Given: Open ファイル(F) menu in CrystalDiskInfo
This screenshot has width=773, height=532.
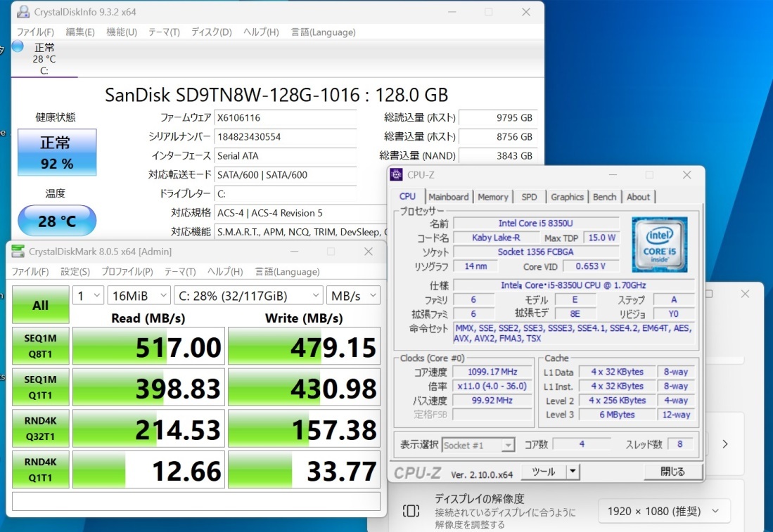Looking at the screenshot, I should coord(35,32).
